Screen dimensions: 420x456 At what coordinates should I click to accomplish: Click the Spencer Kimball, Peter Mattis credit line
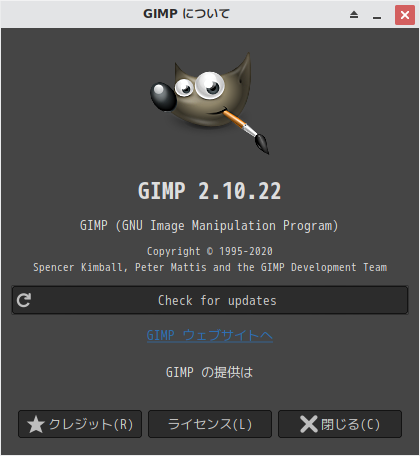210,267
